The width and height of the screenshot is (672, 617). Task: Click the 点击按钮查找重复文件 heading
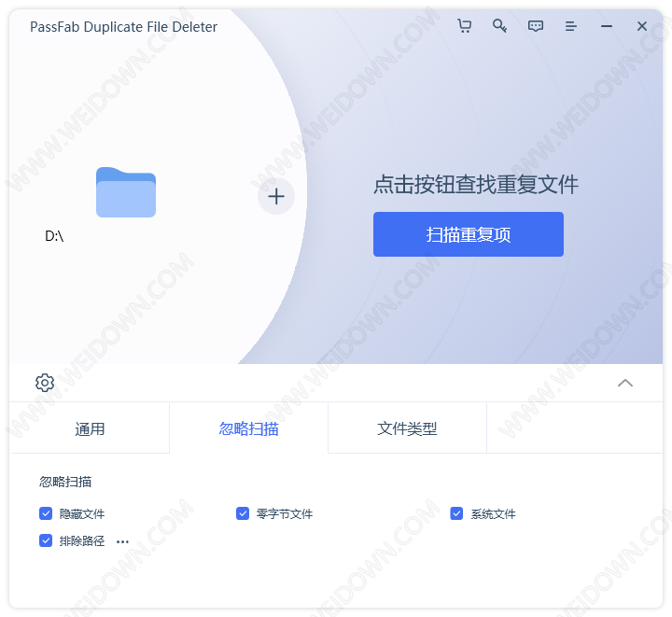tap(476, 184)
